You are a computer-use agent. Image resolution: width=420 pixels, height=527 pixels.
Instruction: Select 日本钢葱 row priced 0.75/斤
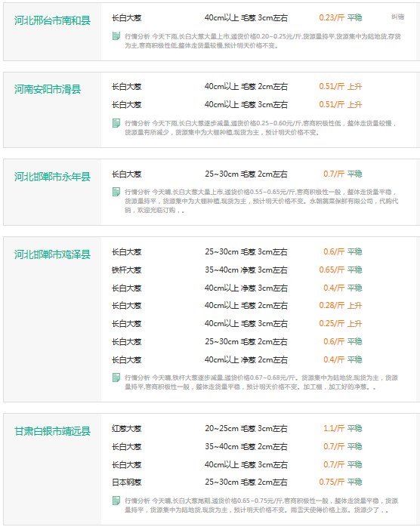click(237, 482)
